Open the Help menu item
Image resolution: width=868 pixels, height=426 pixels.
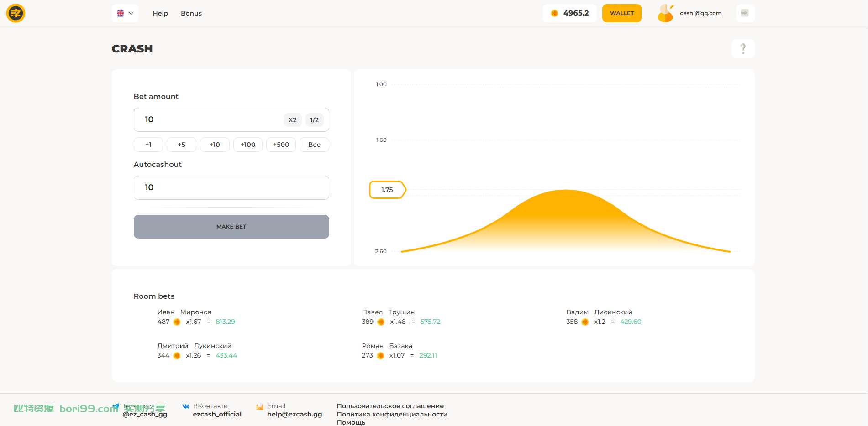tap(160, 13)
